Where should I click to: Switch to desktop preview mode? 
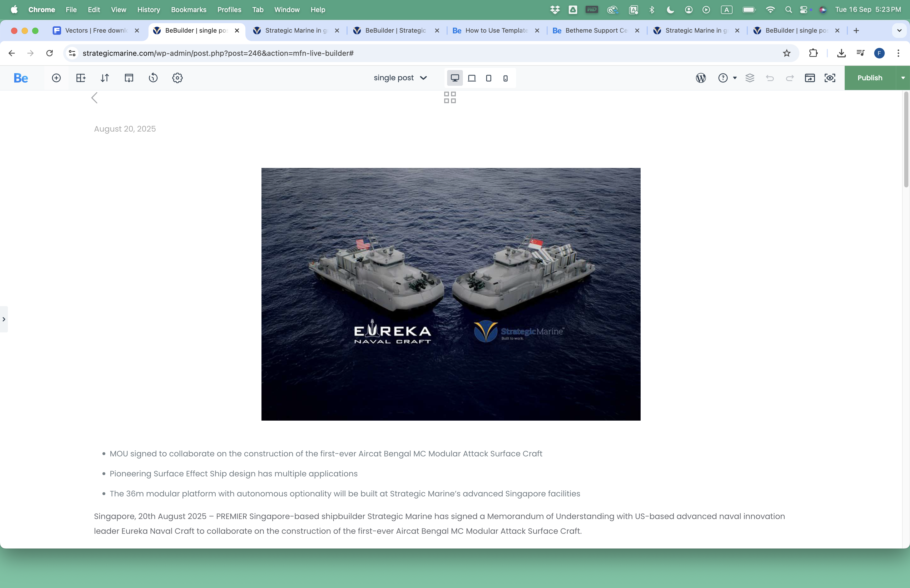click(455, 78)
